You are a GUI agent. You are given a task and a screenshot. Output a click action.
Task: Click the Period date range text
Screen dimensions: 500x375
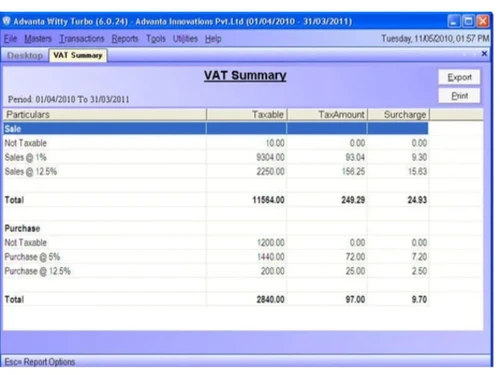coord(68,99)
